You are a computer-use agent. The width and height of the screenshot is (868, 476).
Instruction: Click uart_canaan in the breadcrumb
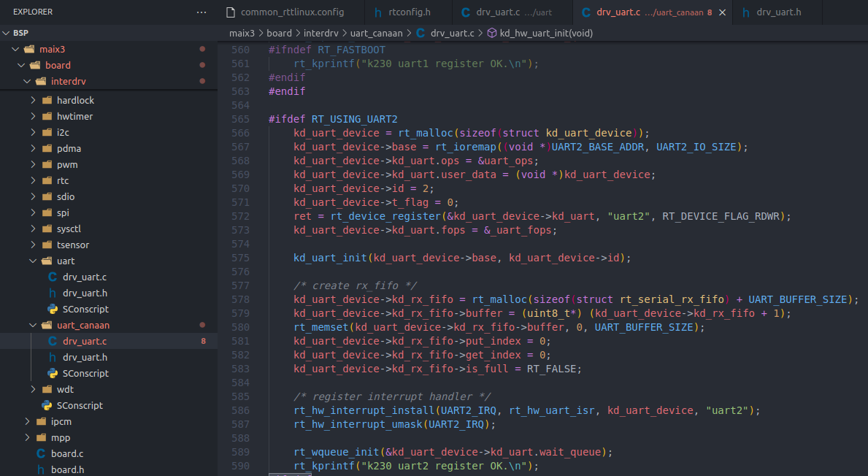tap(377, 33)
